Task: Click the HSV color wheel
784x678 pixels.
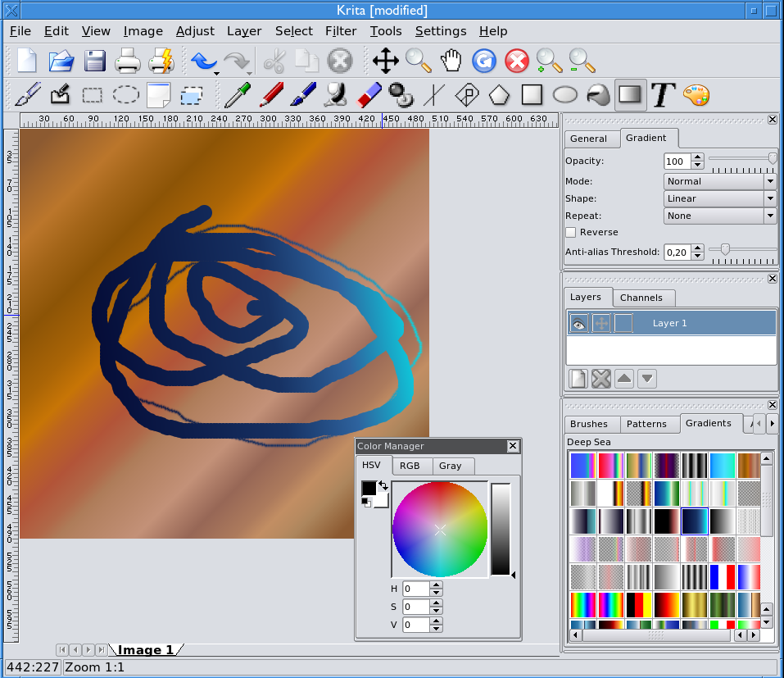Action: [x=440, y=530]
